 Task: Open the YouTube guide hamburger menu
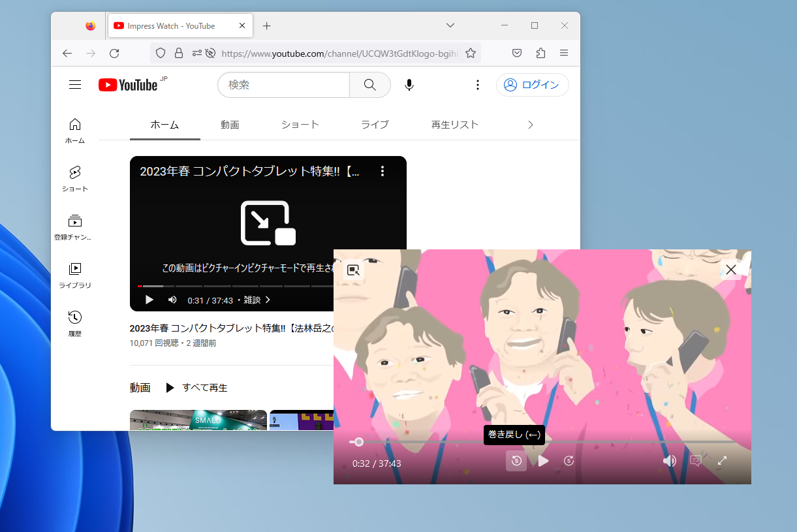(75, 84)
